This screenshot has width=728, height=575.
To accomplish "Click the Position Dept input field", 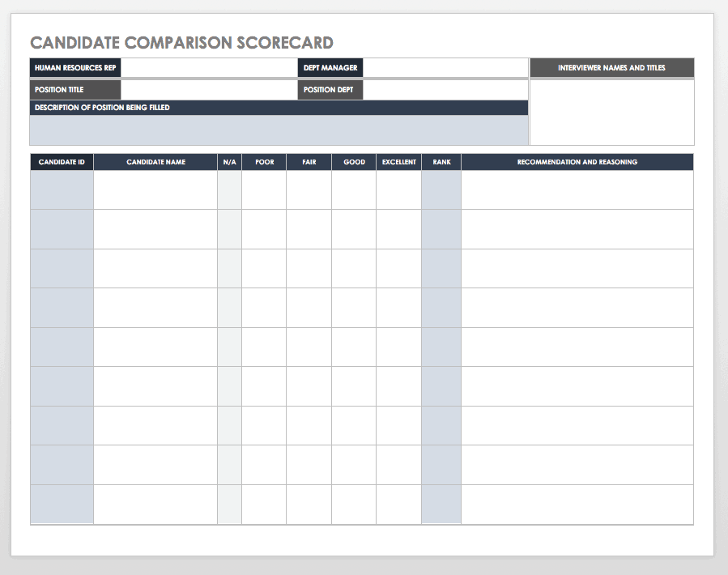I will coord(445,90).
